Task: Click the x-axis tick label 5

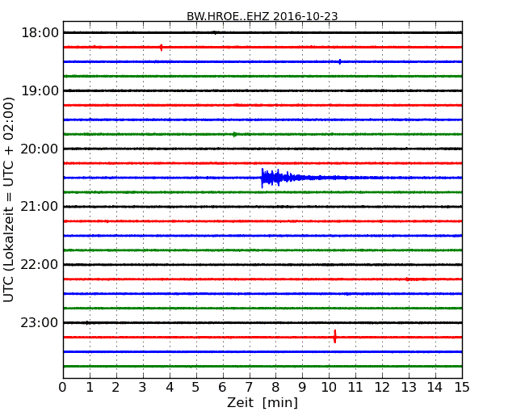Action: tap(196, 387)
